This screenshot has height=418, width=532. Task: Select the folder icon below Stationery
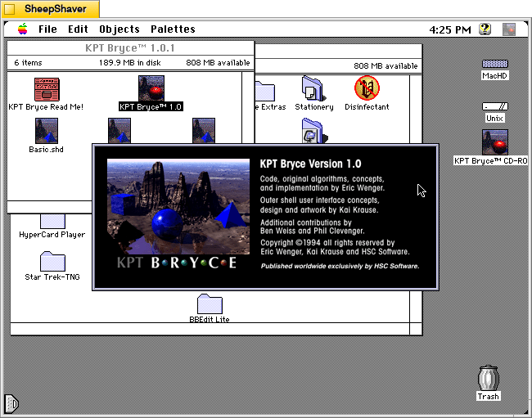(314, 131)
